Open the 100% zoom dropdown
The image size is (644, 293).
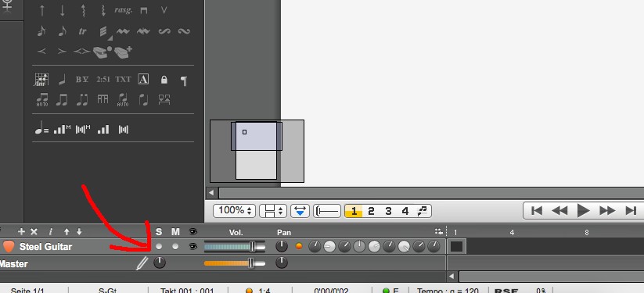click(x=235, y=211)
